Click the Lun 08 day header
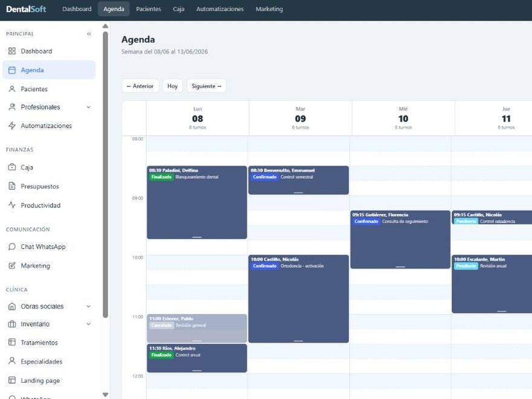Screen dimensions: 532x399 click(x=198, y=118)
